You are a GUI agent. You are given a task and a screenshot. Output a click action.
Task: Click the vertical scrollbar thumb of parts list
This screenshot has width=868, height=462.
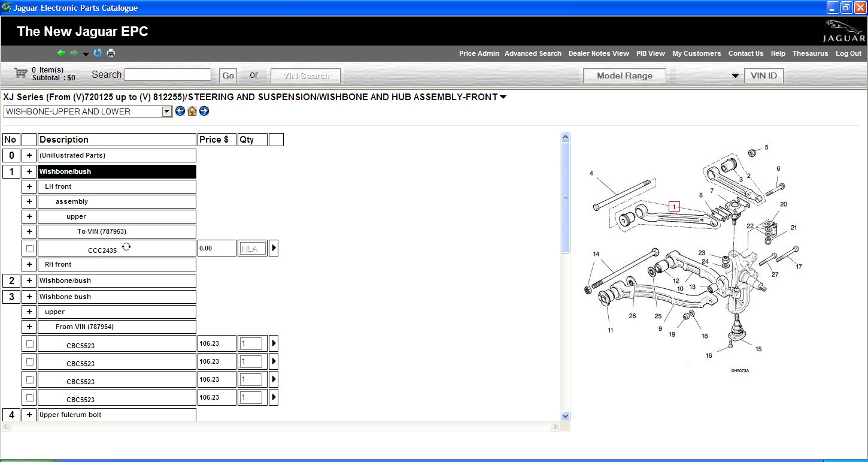(x=566, y=198)
